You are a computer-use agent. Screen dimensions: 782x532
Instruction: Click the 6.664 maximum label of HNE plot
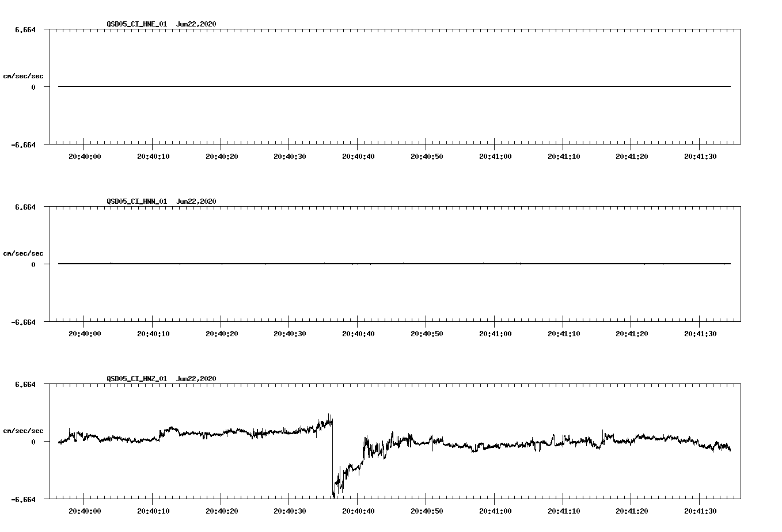point(25,29)
